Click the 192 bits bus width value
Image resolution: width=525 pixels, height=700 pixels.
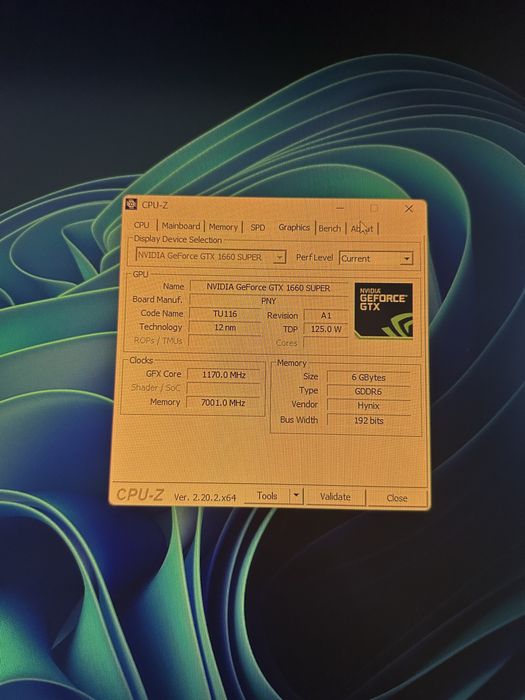[368, 421]
